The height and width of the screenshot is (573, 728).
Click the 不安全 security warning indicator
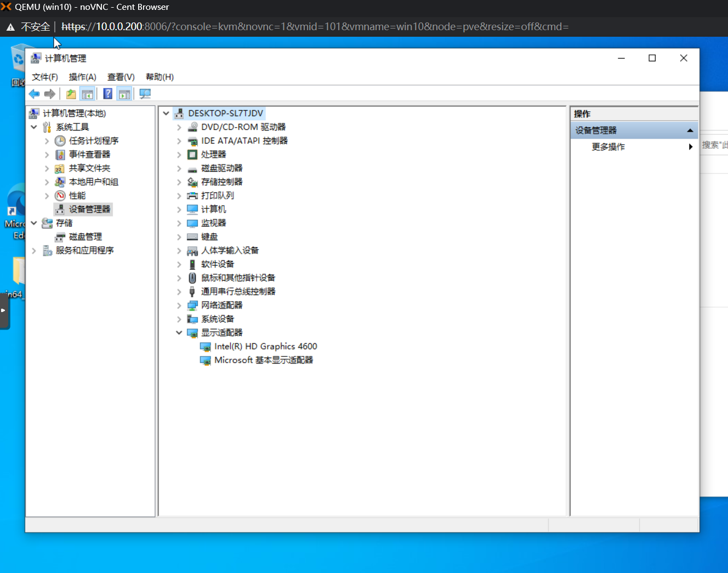coord(29,26)
